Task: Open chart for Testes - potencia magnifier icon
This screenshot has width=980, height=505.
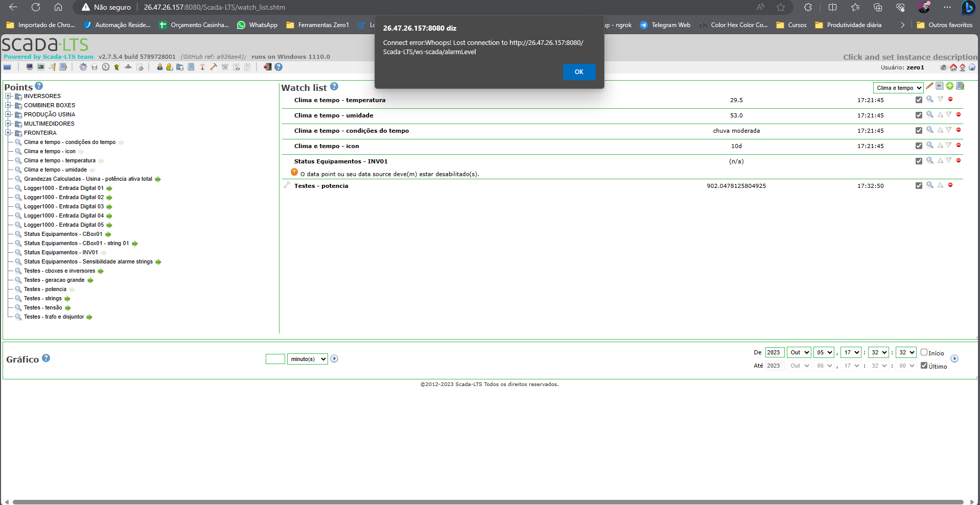Action: [x=929, y=185]
